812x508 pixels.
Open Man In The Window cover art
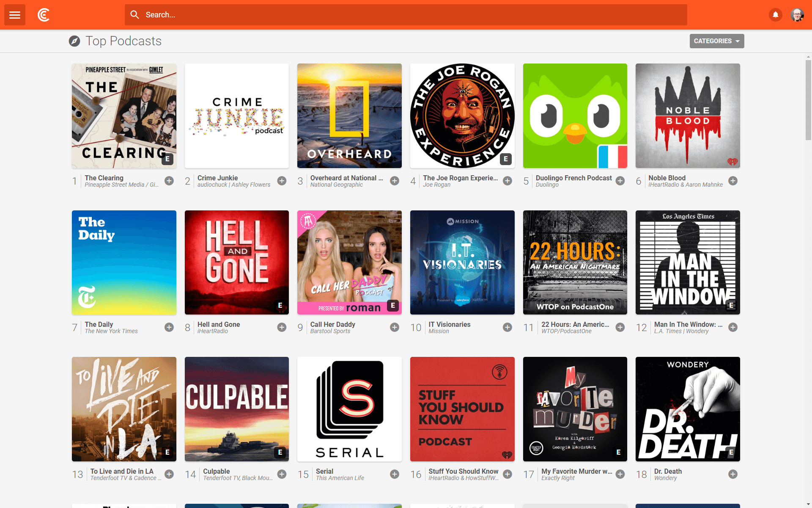688,262
